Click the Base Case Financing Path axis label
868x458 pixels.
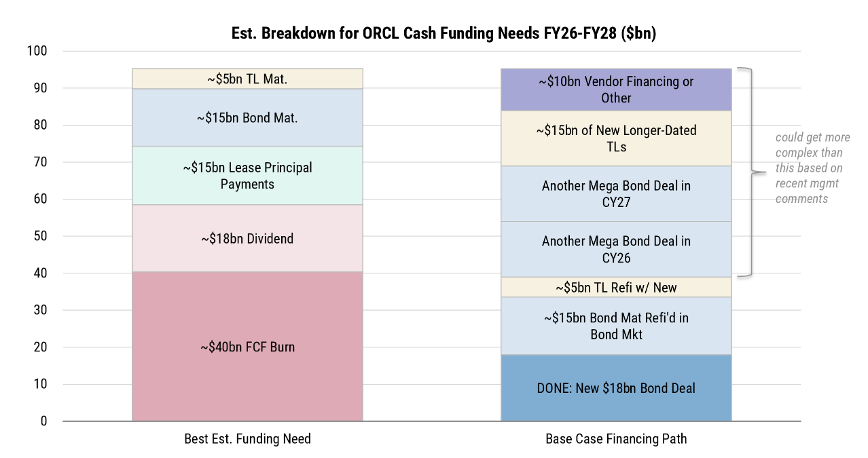pyautogui.click(x=616, y=439)
